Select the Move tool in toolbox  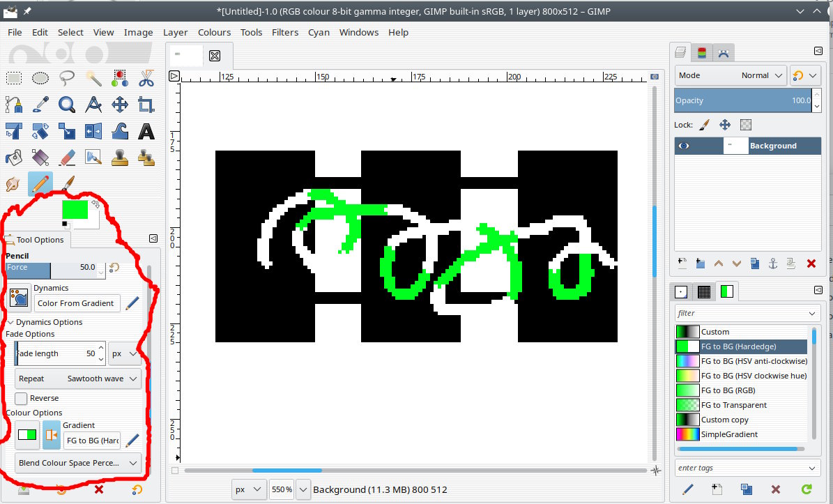click(x=120, y=105)
